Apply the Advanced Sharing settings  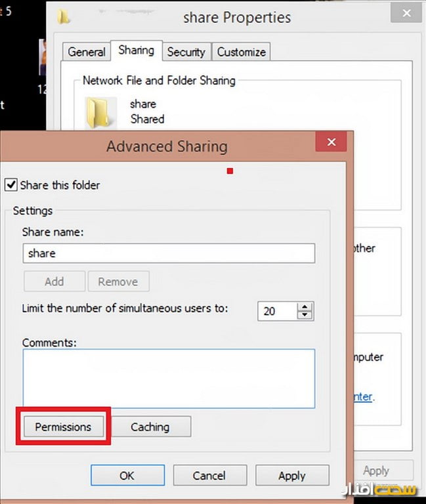[x=291, y=476]
